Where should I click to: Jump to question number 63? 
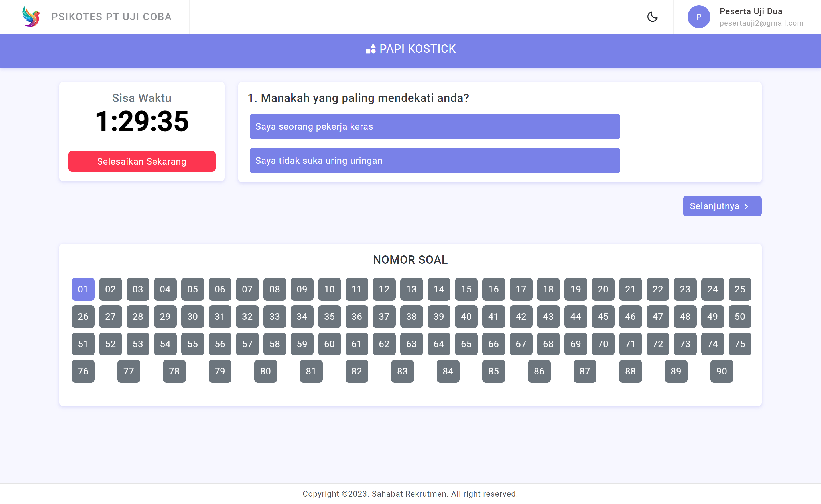[411, 344]
